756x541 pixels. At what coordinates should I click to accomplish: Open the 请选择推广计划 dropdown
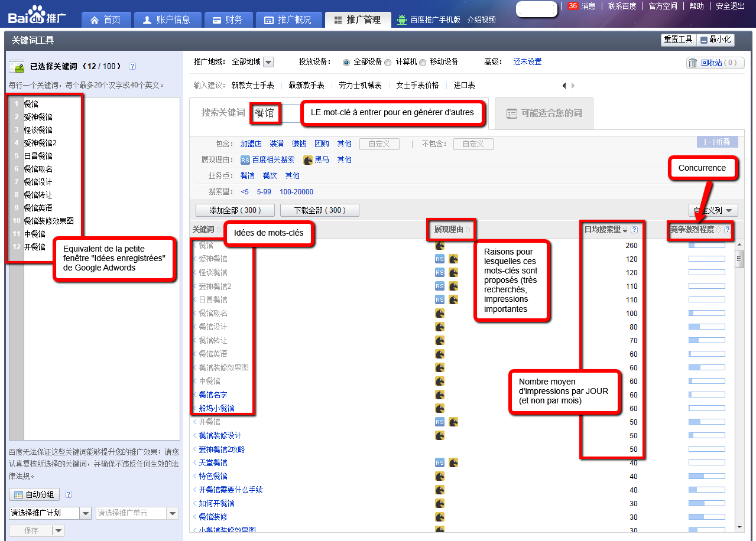50,513
